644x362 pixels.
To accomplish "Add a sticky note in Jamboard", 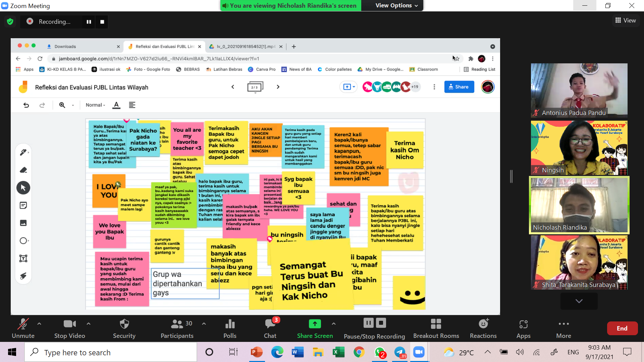I will [x=23, y=205].
